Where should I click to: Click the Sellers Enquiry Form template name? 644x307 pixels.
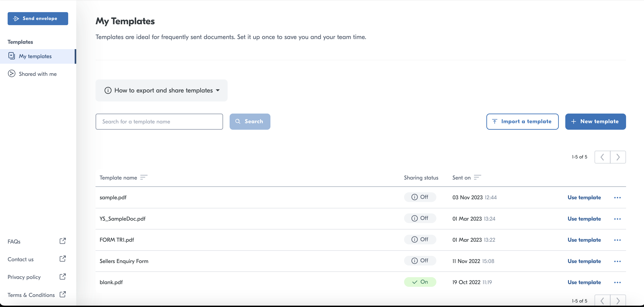124,261
